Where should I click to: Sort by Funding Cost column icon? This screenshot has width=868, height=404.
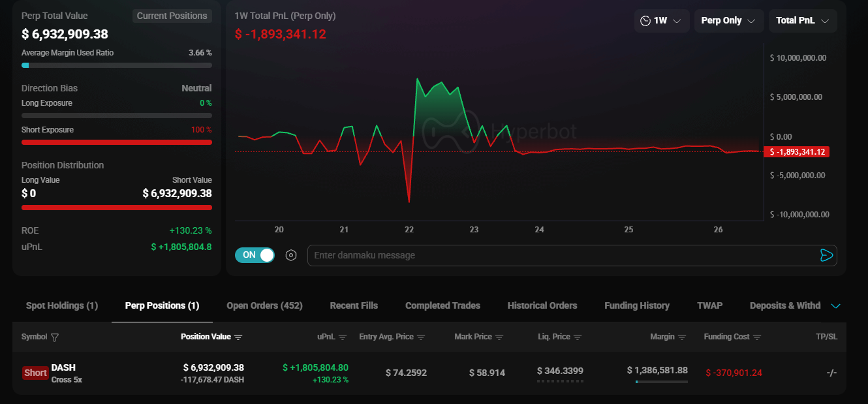[x=757, y=337]
